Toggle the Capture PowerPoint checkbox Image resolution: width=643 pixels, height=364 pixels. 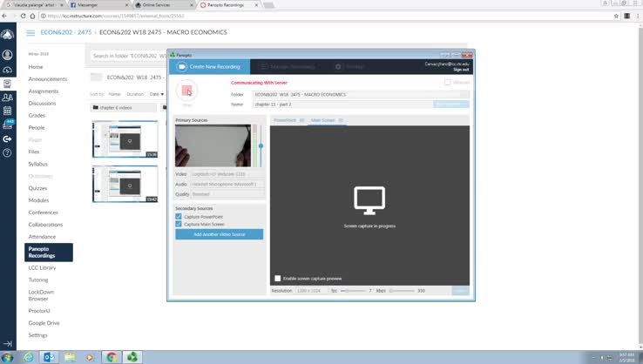(x=179, y=217)
